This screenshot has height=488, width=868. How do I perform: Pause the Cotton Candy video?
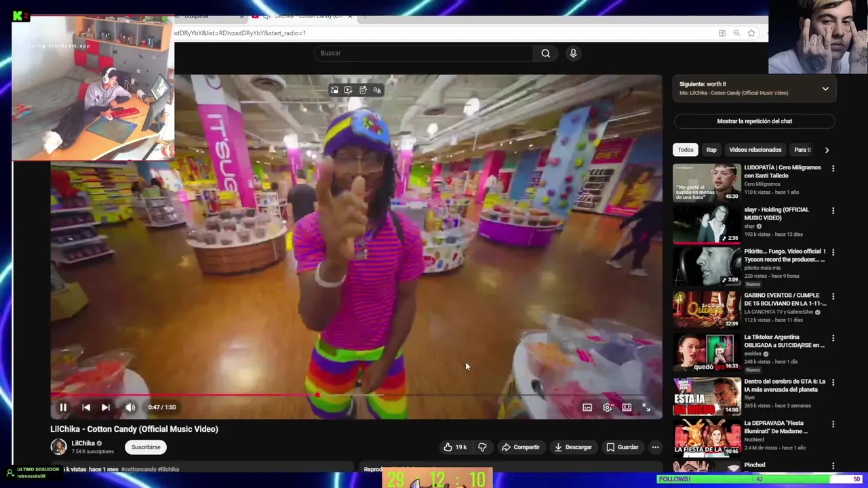coord(63,407)
